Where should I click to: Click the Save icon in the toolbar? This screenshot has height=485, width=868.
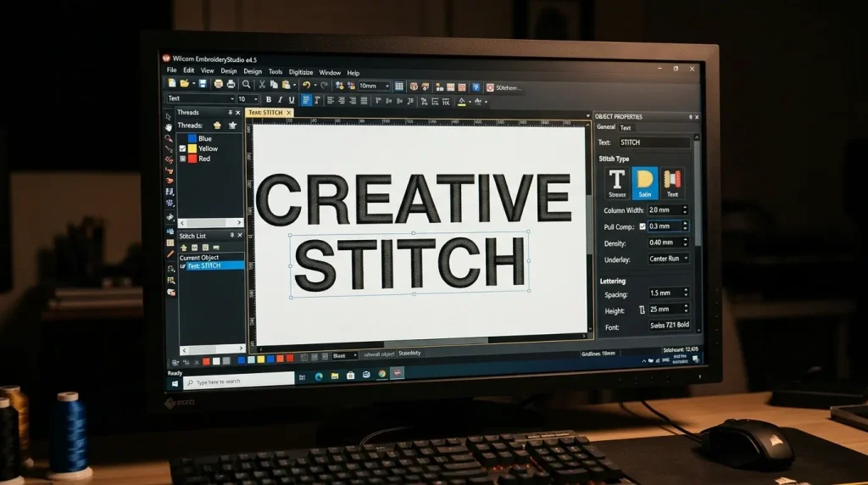pos(203,85)
